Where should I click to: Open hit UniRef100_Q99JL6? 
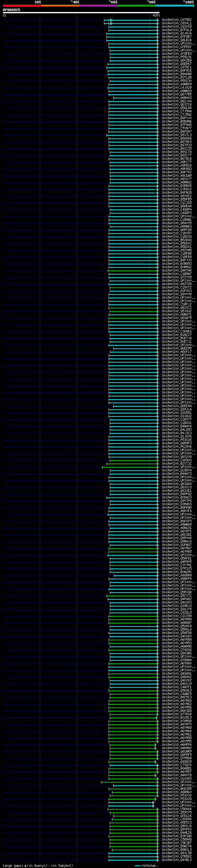pos(177,410)
